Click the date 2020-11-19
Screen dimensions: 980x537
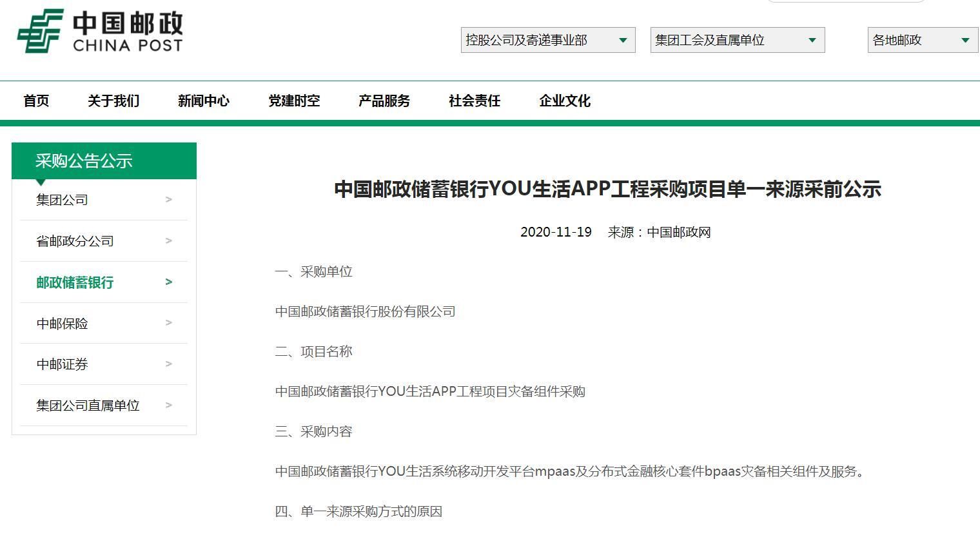tap(556, 232)
